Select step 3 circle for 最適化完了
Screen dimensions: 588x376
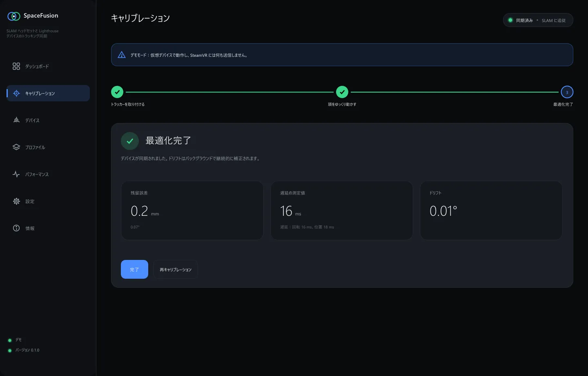coord(567,92)
